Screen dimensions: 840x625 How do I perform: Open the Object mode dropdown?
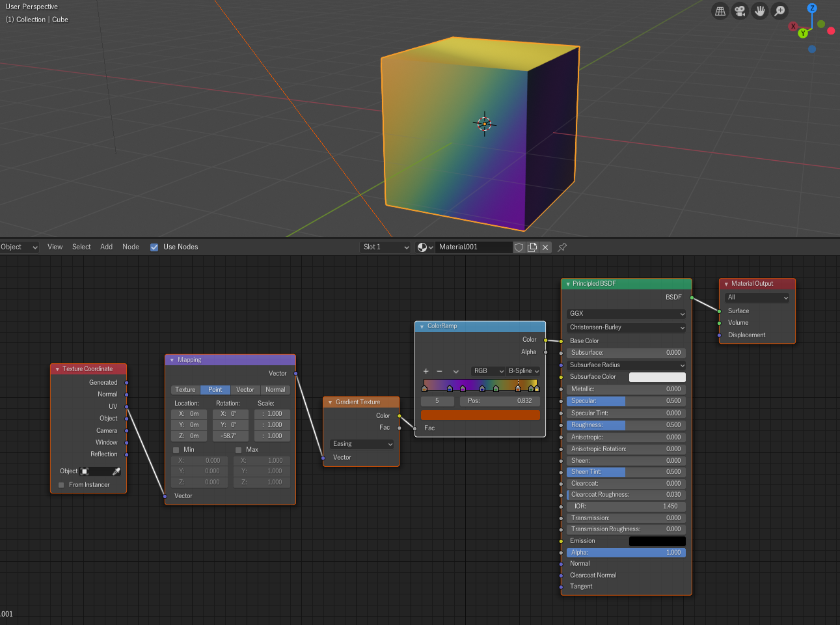click(x=19, y=247)
